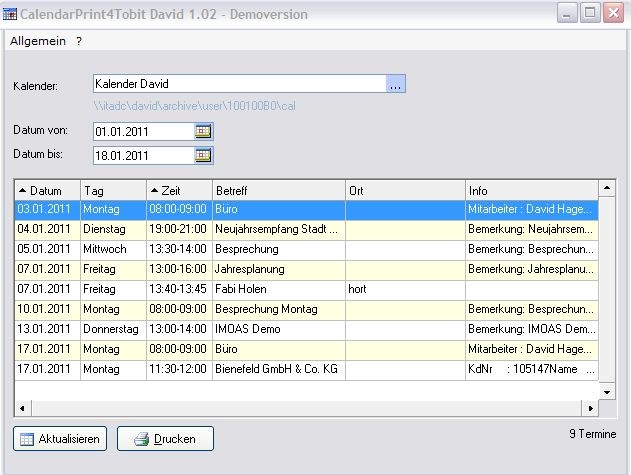Click the Datum von field 01.01.2011
The image size is (631, 475).
coord(144,132)
